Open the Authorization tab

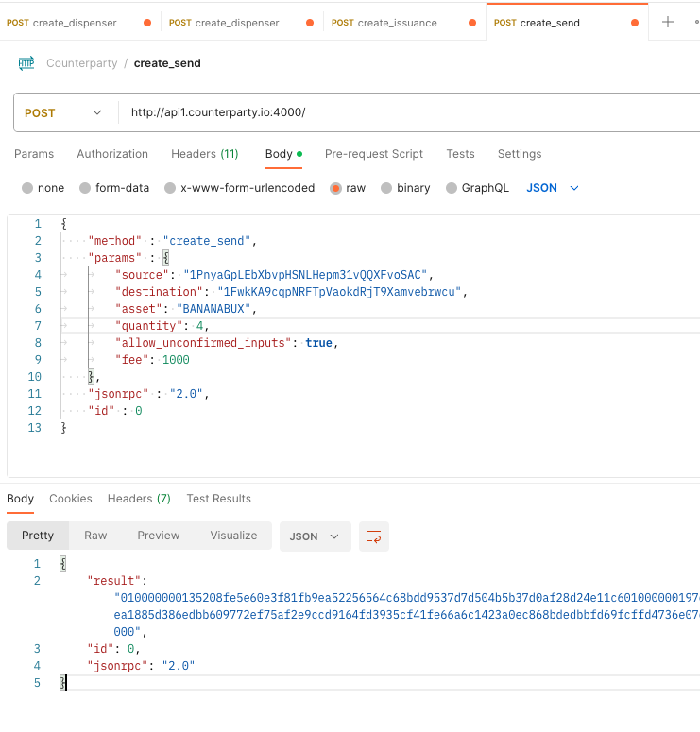point(112,154)
